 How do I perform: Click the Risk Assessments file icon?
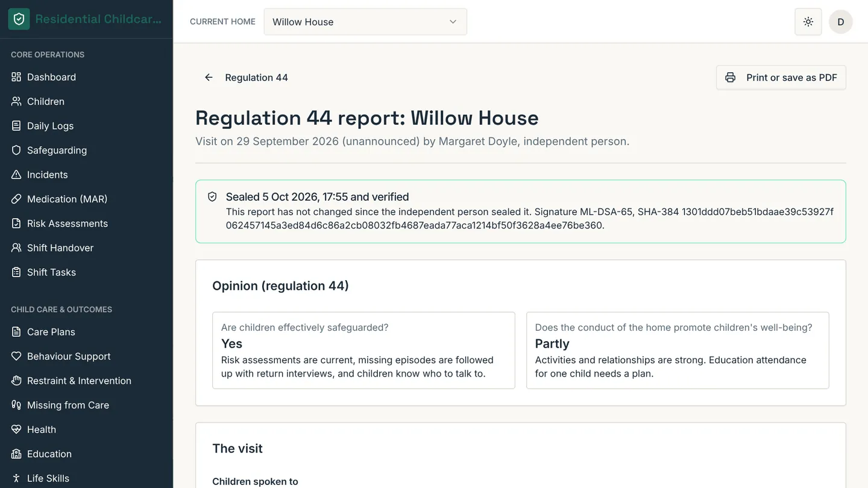pyautogui.click(x=16, y=224)
